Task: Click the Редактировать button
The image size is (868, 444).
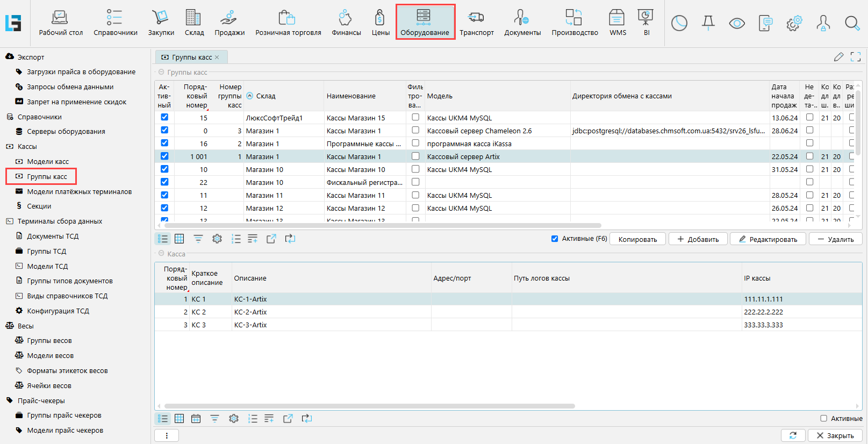Action: click(767, 239)
